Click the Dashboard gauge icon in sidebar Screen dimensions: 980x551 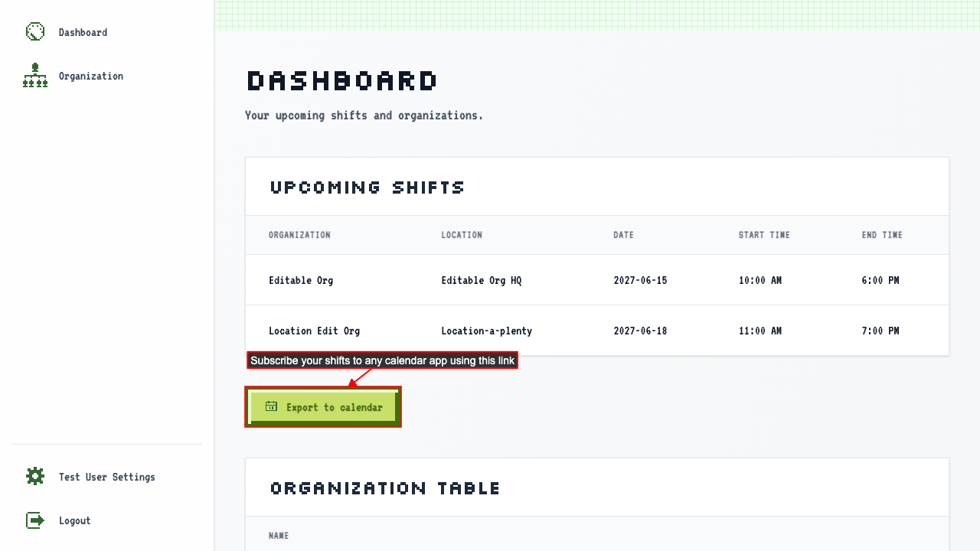click(35, 32)
